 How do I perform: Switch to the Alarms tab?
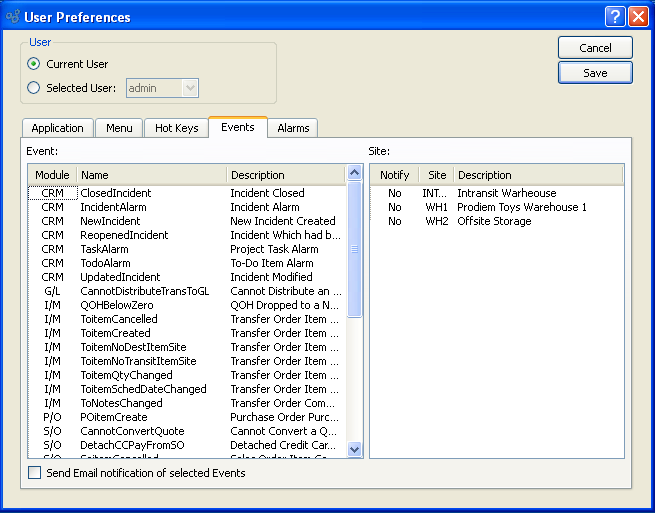pos(293,128)
